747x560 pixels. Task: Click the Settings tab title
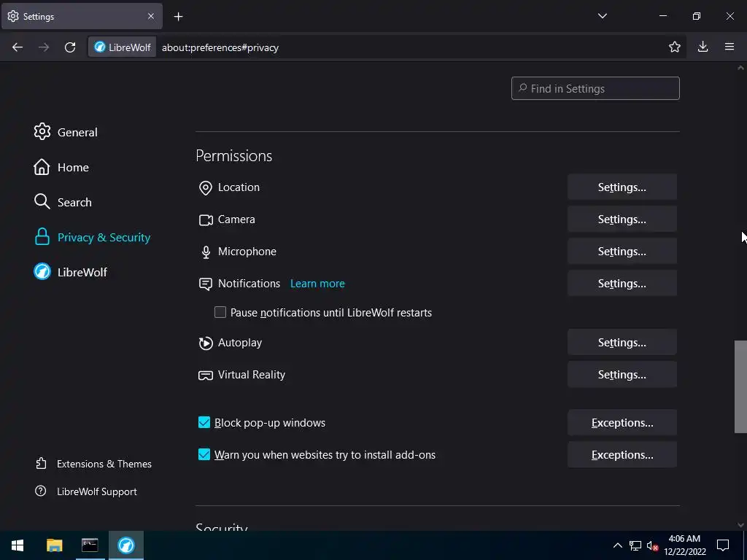[x=39, y=16]
